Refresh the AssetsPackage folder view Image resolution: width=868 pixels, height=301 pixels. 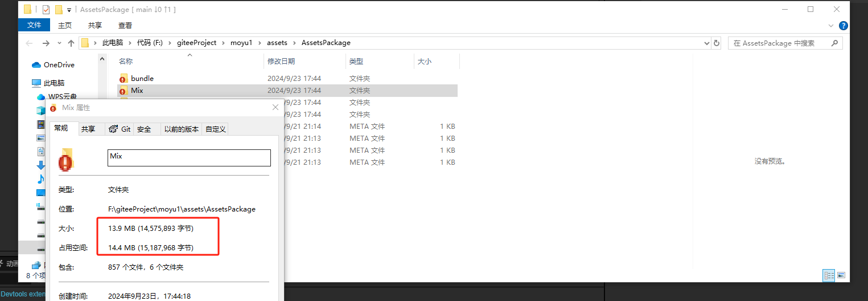717,43
